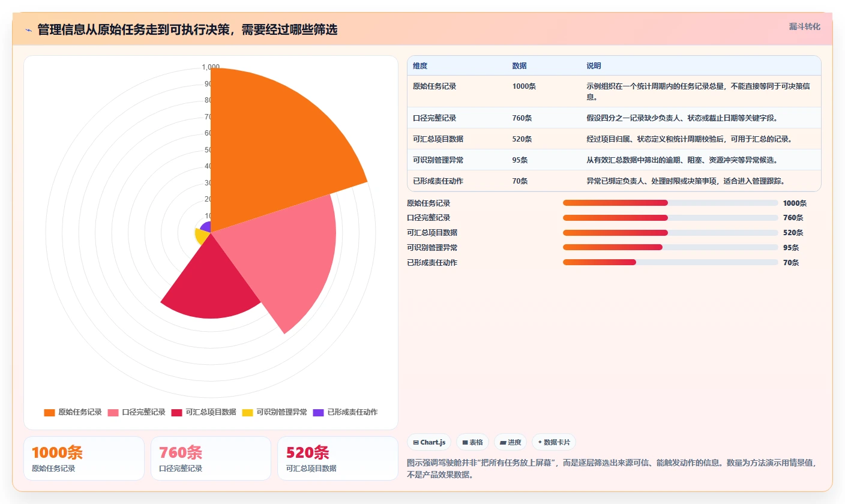Screen dimensions: 845x504
Task: Toggle 原始任务记录 legend entry
Action: 73,412
